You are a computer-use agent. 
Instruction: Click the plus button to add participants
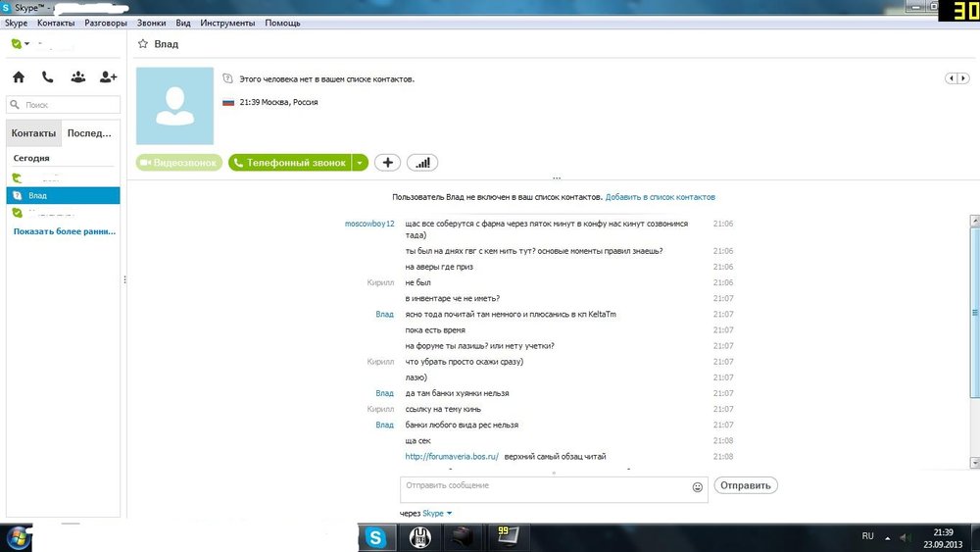(387, 163)
